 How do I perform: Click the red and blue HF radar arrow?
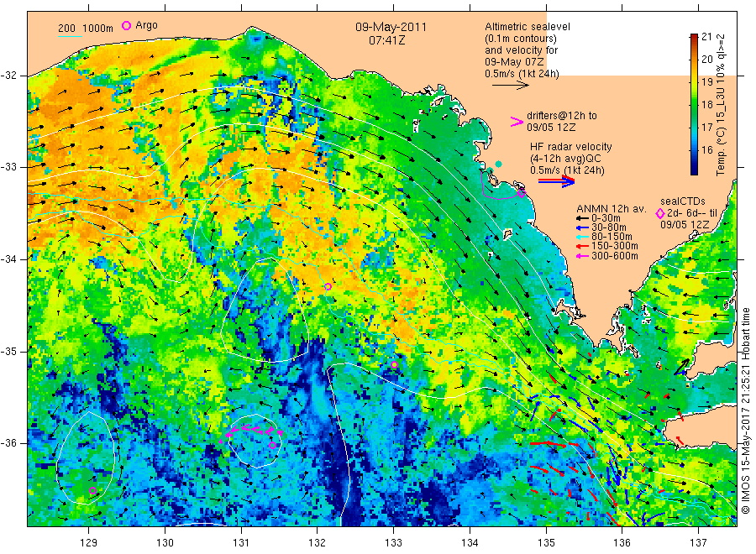(x=556, y=181)
